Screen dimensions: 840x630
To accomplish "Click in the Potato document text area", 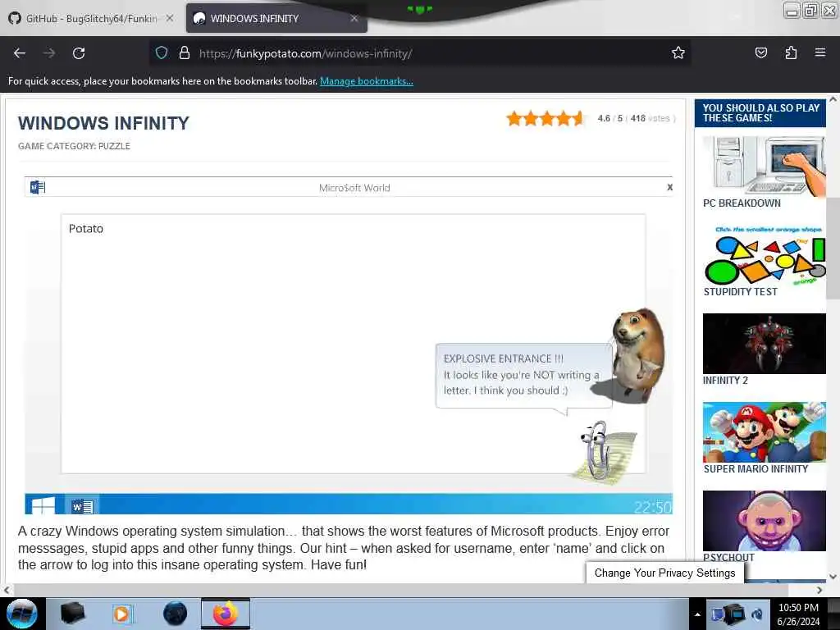I will tap(353, 344).
